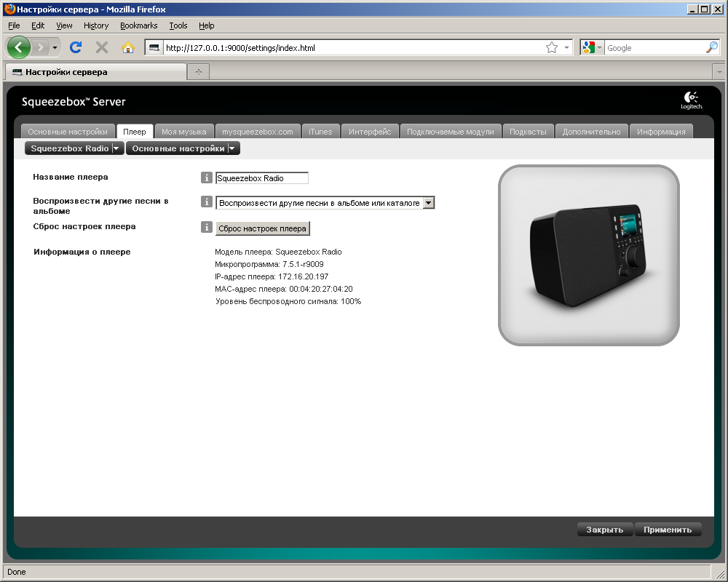Switch to the Подкасты tab
The image size is (728, 582).
(x=528, y=132)
